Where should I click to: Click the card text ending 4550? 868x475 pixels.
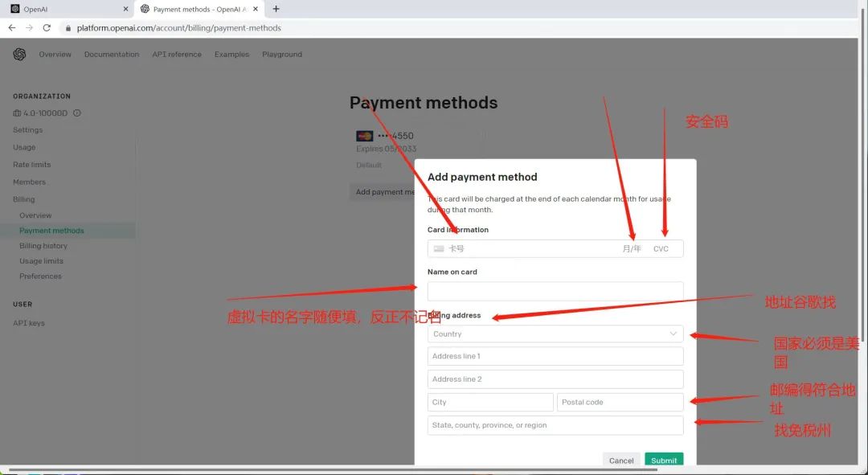click(395, 136)
